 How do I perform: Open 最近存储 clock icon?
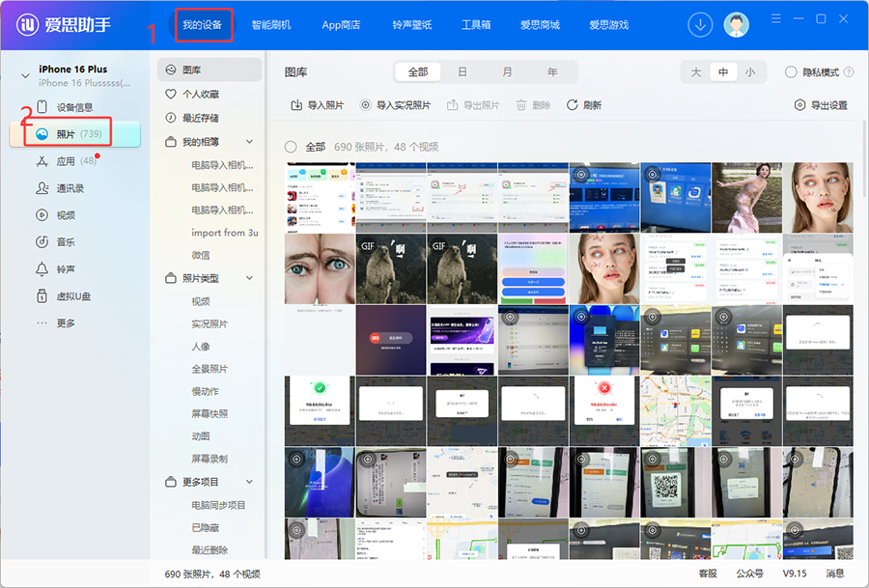[x=171, y=118]
